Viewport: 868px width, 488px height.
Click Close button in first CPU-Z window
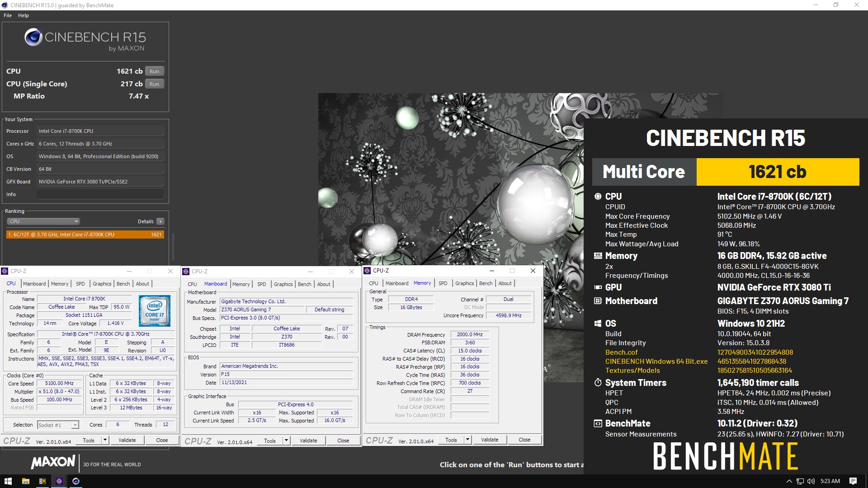[x=162, y=440]
